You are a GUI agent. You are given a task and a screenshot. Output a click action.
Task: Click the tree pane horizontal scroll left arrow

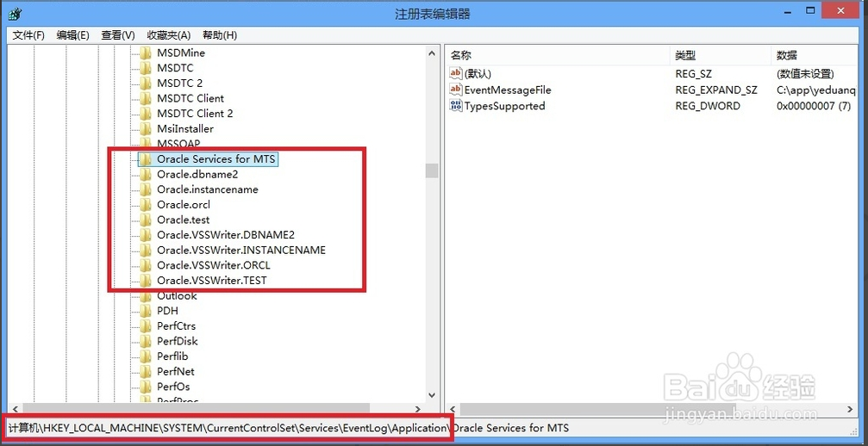click(x=15, y=410)
